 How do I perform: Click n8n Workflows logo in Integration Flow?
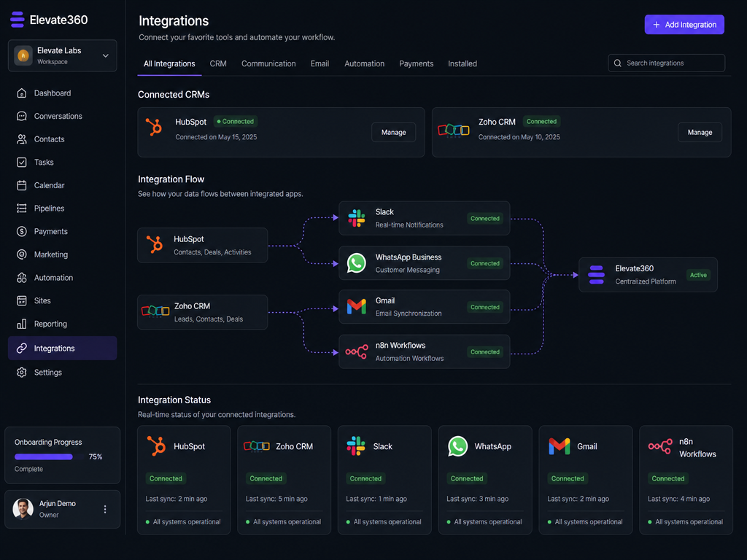356,352
